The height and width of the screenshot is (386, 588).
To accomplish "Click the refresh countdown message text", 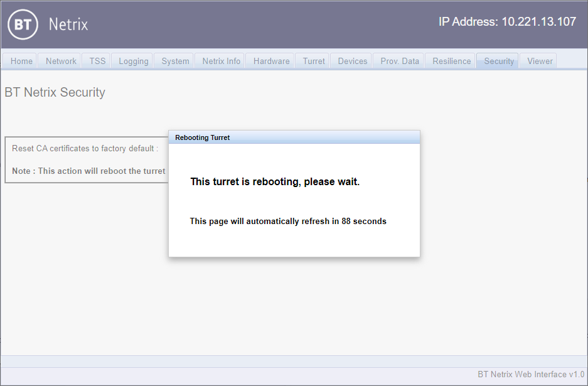I will (288, 221).
